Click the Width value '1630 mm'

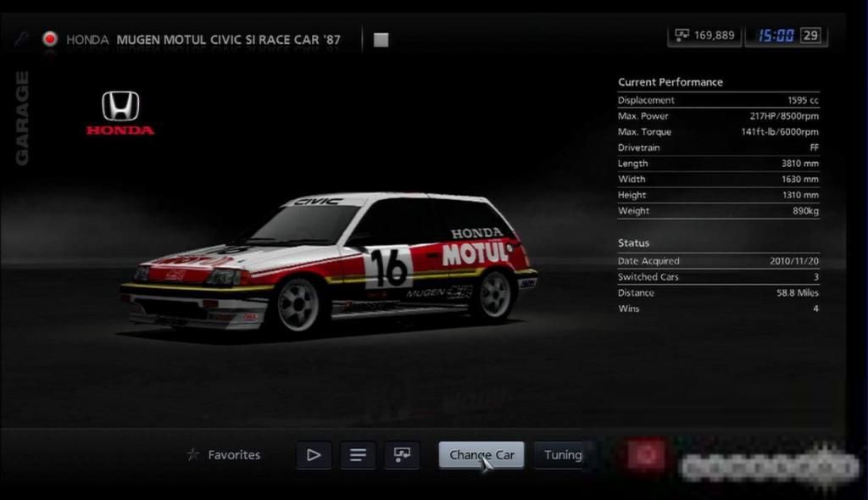[800, 180]
